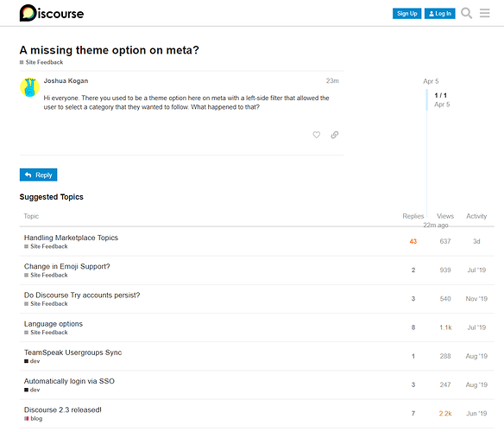Open the blog category badge
504x432 pixels.
coord(34,418)
